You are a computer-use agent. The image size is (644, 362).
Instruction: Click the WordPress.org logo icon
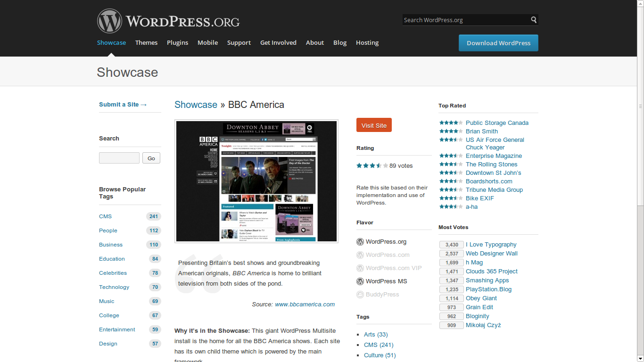click(x=109, y=21)
